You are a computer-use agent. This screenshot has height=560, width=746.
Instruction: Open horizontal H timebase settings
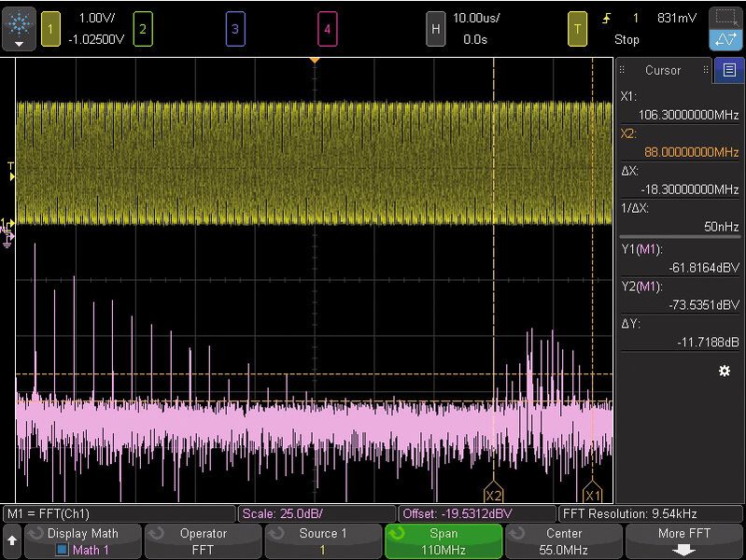click(x=435, y=30)
